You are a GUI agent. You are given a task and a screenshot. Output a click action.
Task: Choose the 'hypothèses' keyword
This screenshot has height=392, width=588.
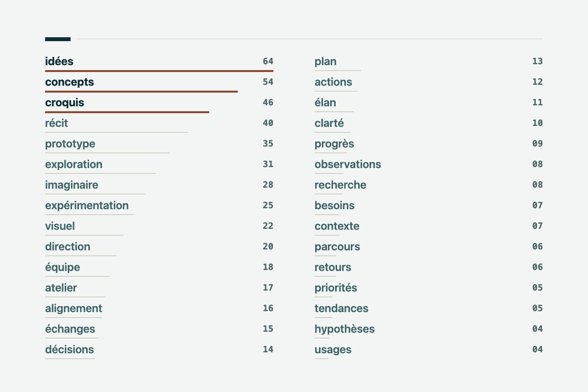click(344, 329)
